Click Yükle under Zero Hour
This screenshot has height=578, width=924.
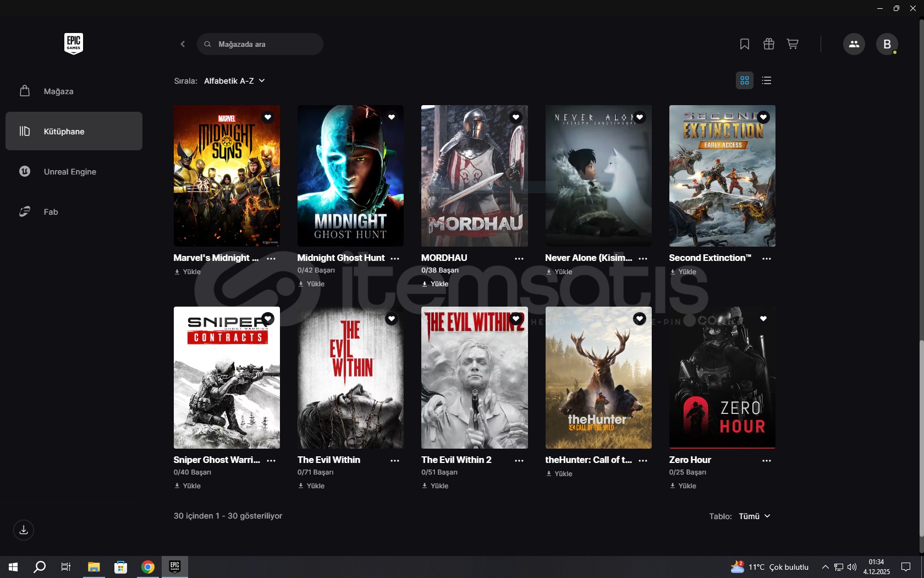tap(683, 486)
